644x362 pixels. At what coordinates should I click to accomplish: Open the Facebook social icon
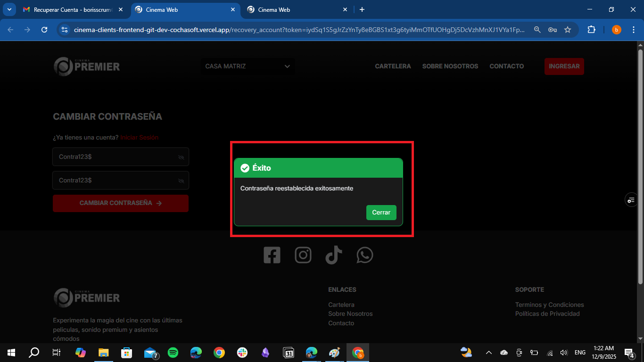tap(272, 255)
